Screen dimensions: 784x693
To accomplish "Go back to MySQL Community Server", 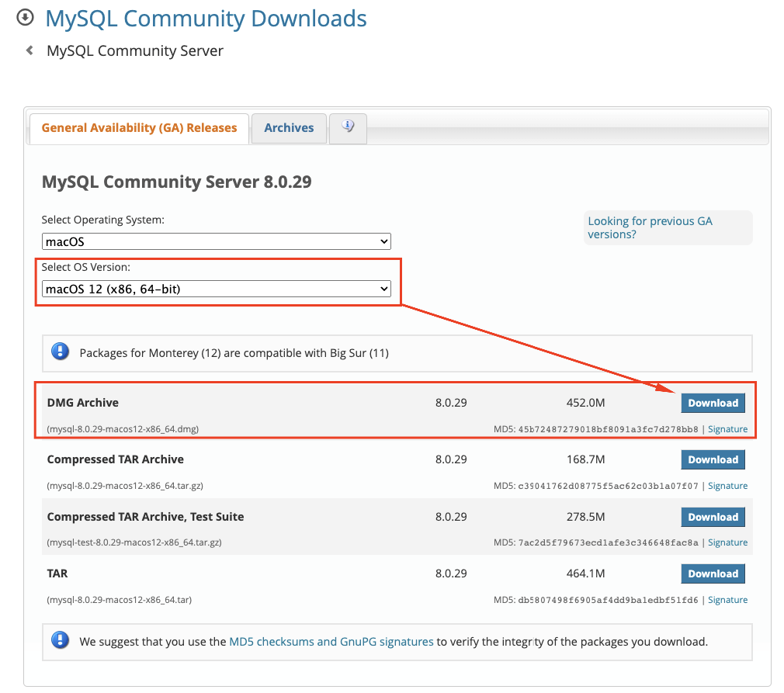I will pyautogui.click(x=135, y=50).
